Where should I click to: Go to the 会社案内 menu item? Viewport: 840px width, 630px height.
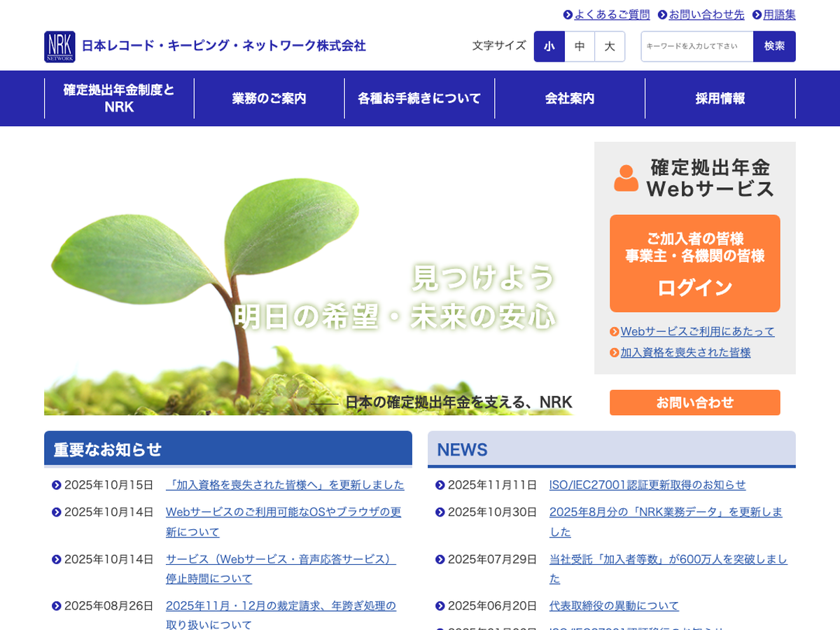(570, 99)
